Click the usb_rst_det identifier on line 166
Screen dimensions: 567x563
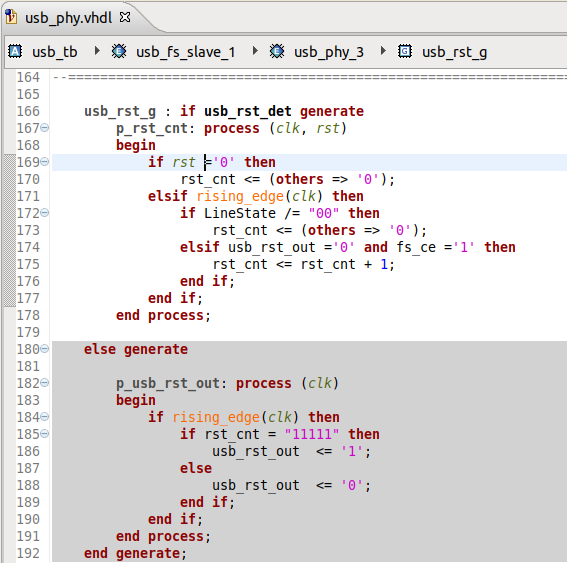click(248, 111)
